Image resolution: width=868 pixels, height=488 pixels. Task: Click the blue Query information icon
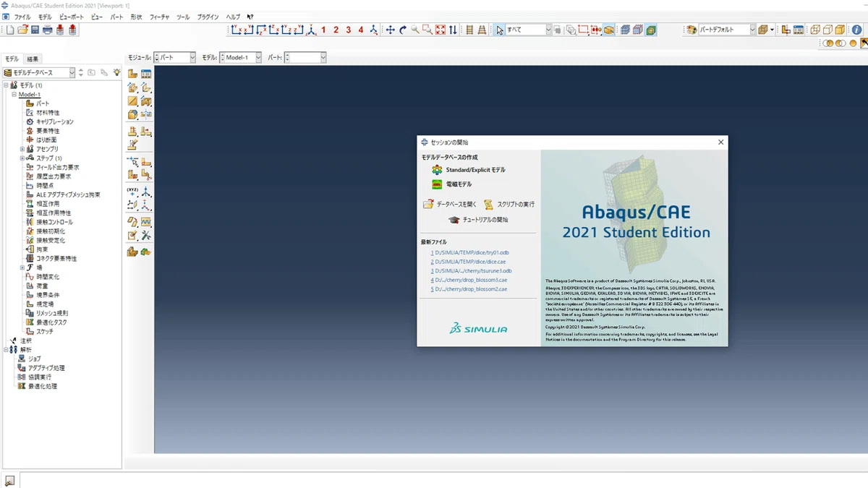(856, 30)
